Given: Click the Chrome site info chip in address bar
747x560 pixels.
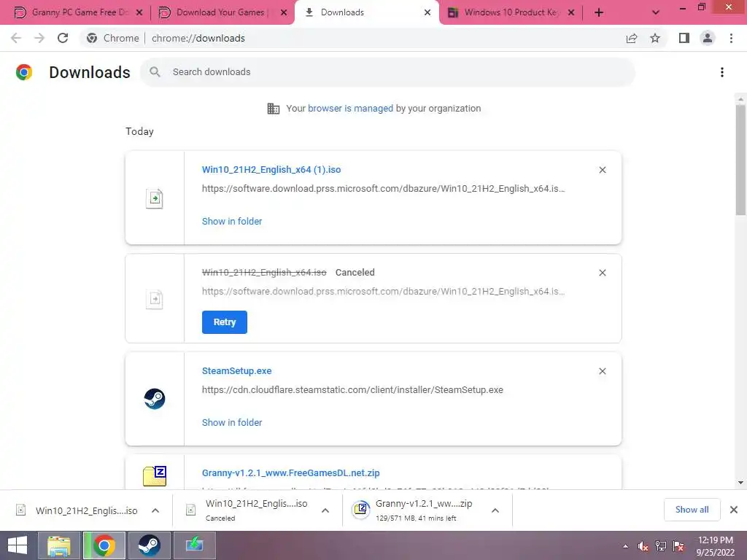Looking at the screenshot, I should coord(113,38).
